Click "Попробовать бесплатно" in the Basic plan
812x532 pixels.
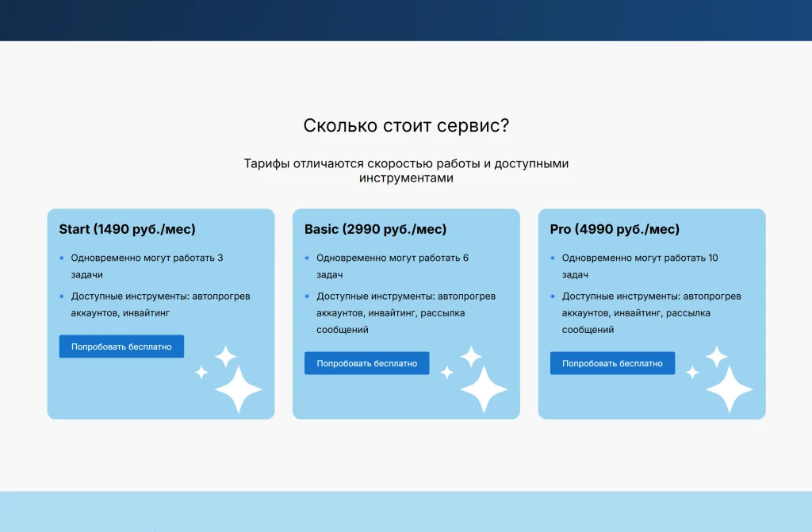(366, 363)
